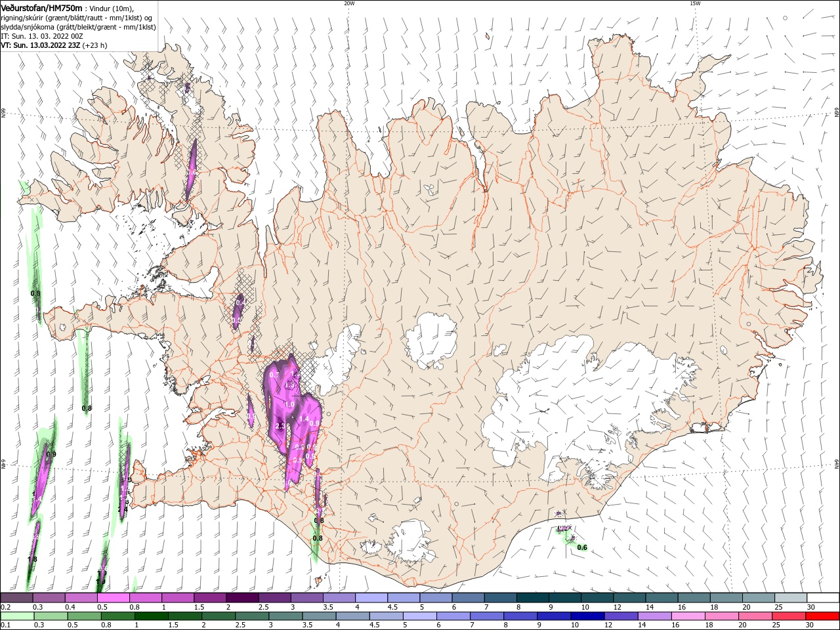Image resolution: width=840 pixels, height=630 pixels.
Task: Click the 15W longitude label
Action: pos(695,3)
